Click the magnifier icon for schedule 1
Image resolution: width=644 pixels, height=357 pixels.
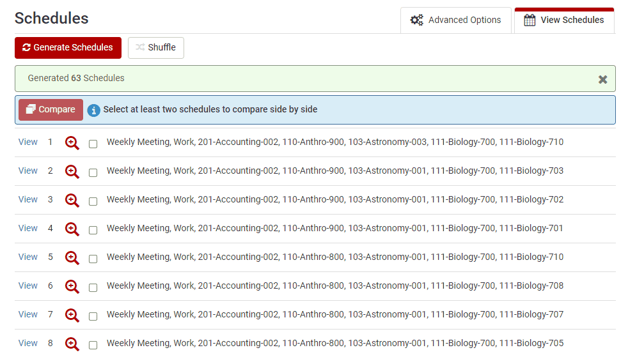click(x=72, y=143)
